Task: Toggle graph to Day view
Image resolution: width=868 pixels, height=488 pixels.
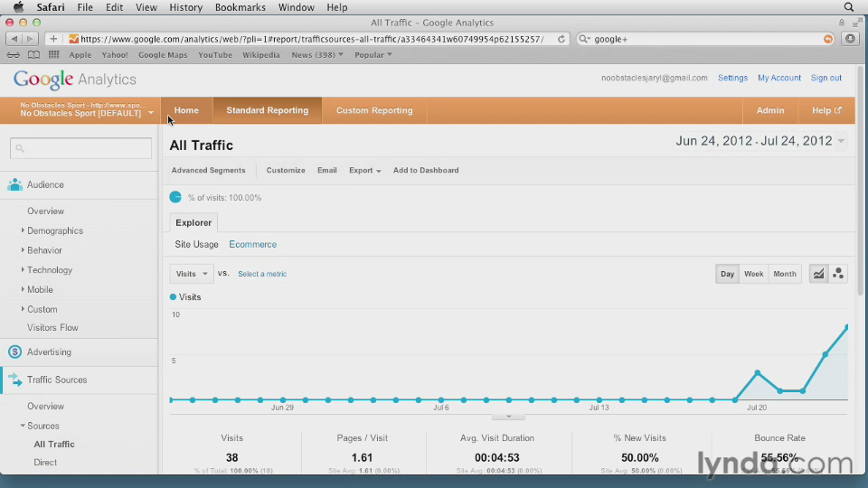Action: pyautogui.click(x=727, y=274)
